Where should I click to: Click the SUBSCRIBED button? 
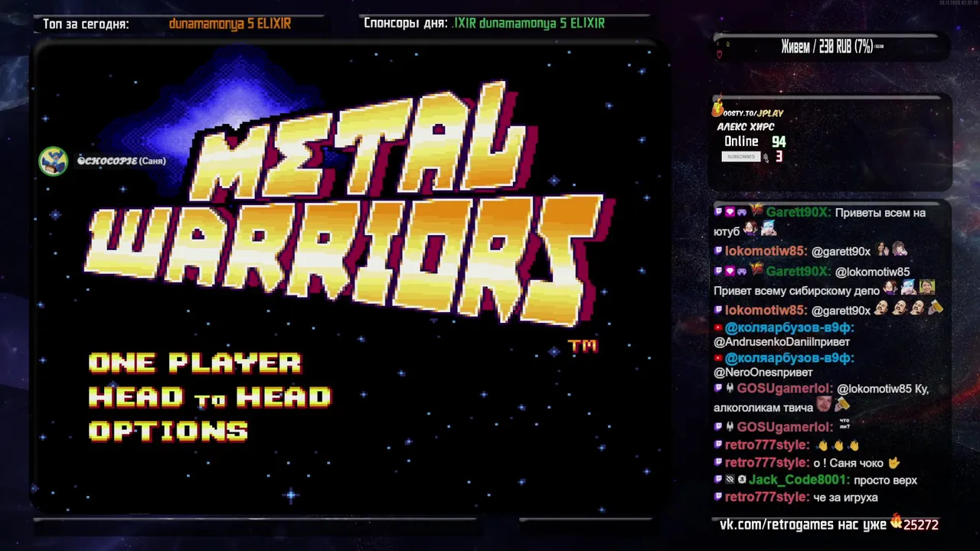click(740, 157)
